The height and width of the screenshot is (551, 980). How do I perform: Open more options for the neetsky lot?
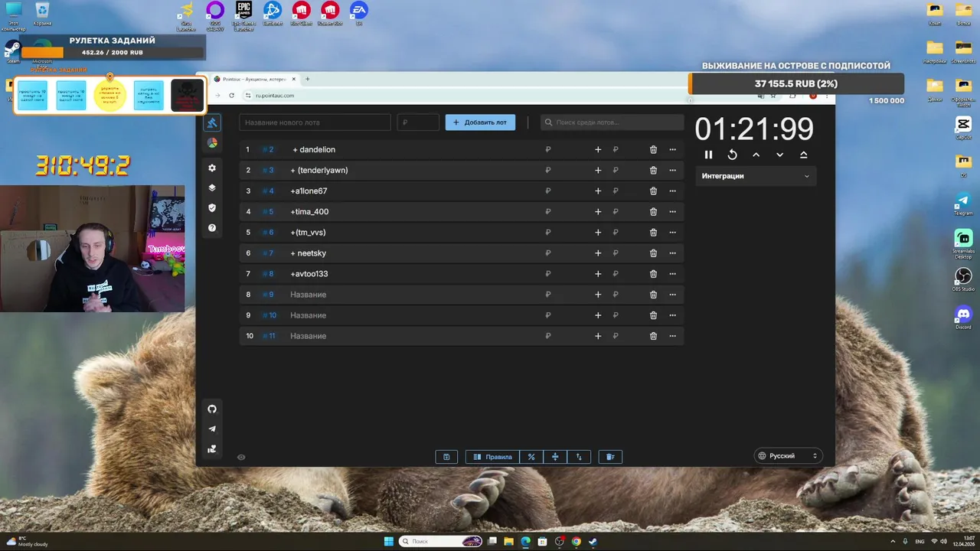[673, 253]
